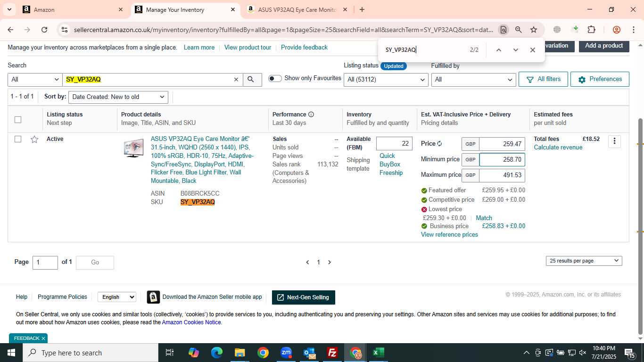Switch to the ASUS VP32AQ Eye Care Monitor tab
Image resolution: width=644 pixels, height=362 pixels.
[297, 9]
